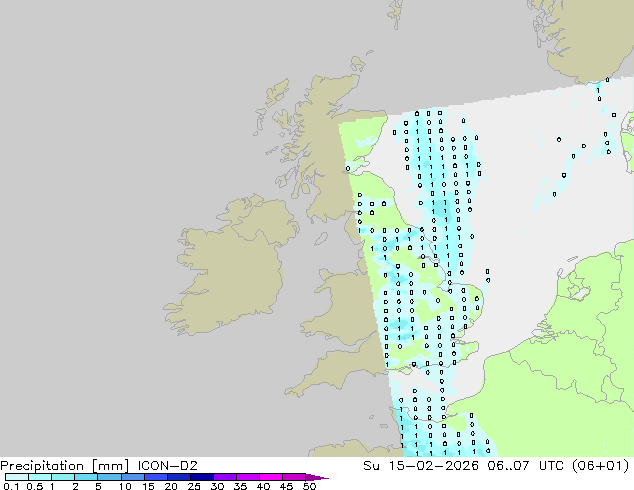Click the legend label '25'
634x490 pixels.
point(194,486)
